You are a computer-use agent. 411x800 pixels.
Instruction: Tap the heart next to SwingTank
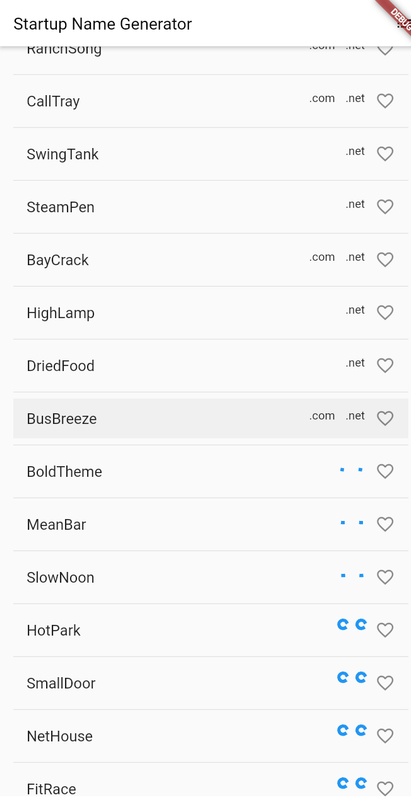click(385, 154)
